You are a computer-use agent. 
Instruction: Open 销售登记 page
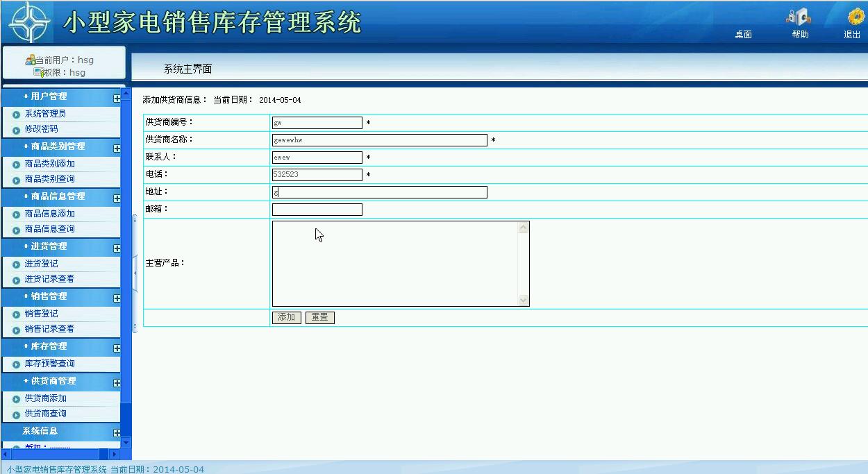[41, 314]
